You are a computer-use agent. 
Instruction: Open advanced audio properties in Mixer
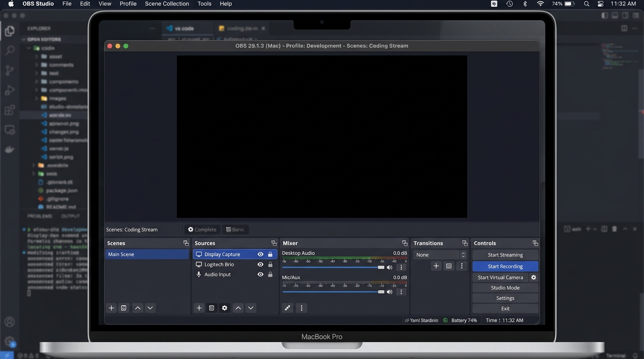[x=287, y=308]
